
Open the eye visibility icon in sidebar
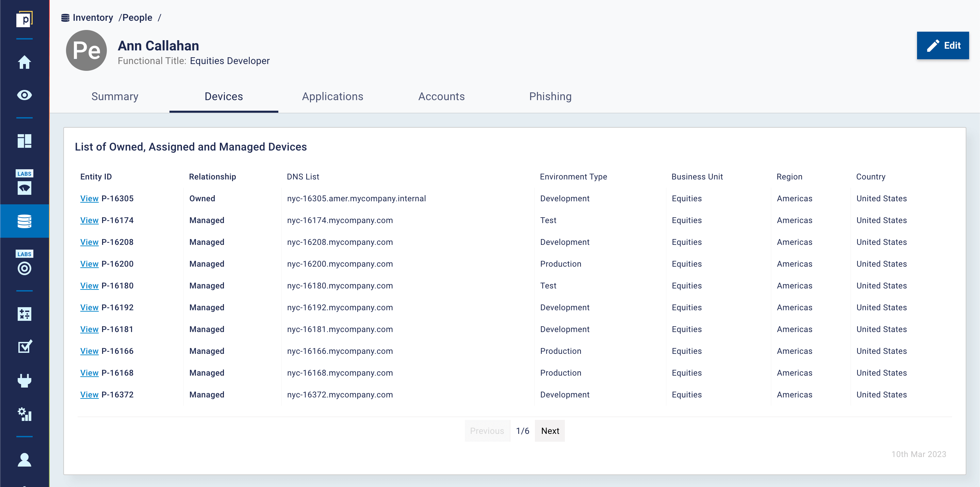pos(24,95)
